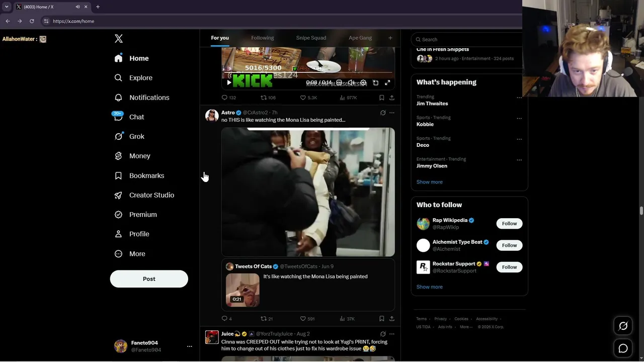The height and width of the screenshot is (362, 644).
Task: Reply to Astro's Mona Lisa post
Action: pos(227,319)
